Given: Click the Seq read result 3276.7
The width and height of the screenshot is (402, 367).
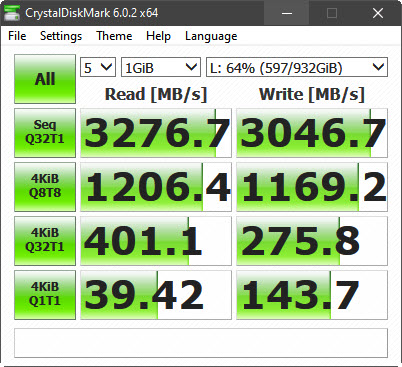Looking at the screenshot, I should point(156,133).
